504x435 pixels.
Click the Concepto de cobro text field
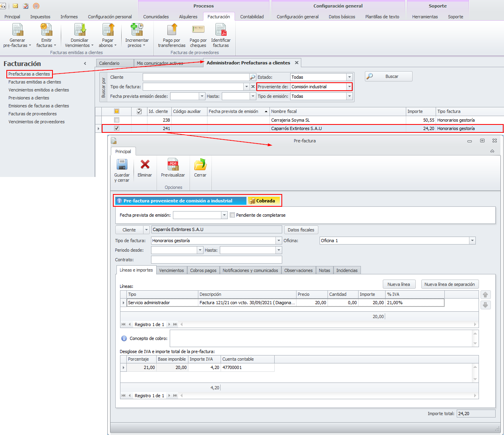(x=320, y=338)
